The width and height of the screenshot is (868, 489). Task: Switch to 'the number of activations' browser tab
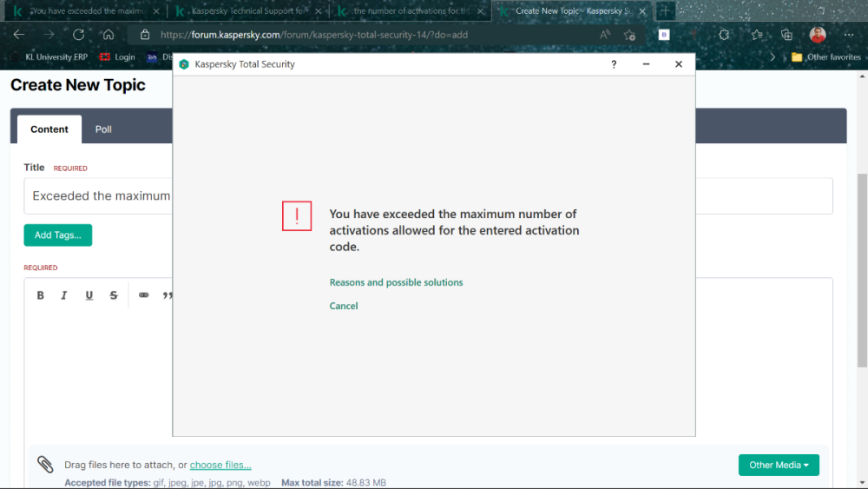coord(410,10)
